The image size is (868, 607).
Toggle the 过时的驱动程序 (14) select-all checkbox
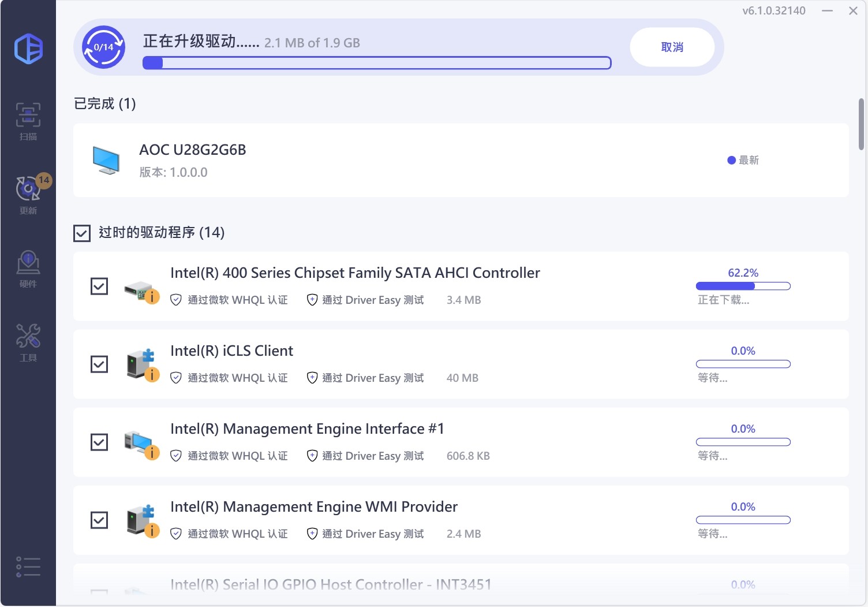[x=82, y=233]
